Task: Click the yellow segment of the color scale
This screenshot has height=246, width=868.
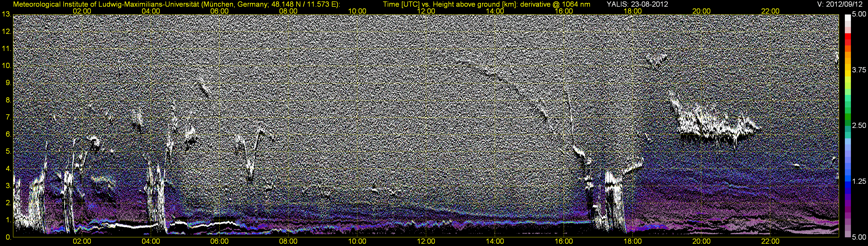Action: coord(847,74)
